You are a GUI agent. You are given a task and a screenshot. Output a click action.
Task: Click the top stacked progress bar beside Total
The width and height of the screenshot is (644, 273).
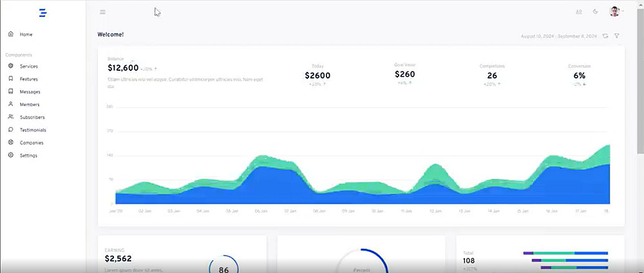pos(565,253)
